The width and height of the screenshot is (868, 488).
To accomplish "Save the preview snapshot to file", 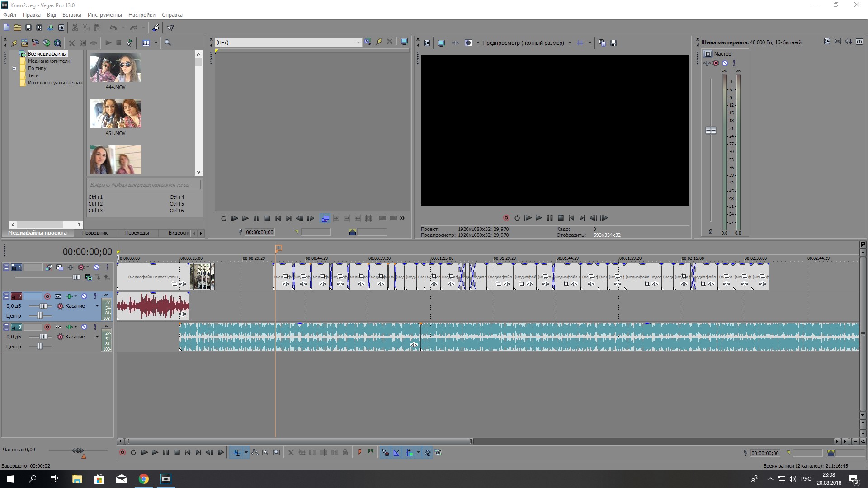I will point(613,43).
